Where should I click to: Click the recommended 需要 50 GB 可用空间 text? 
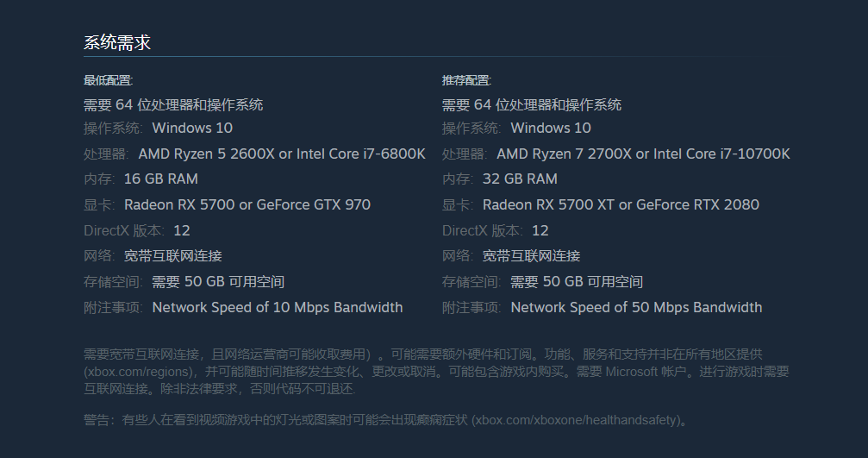coord(577,282)
